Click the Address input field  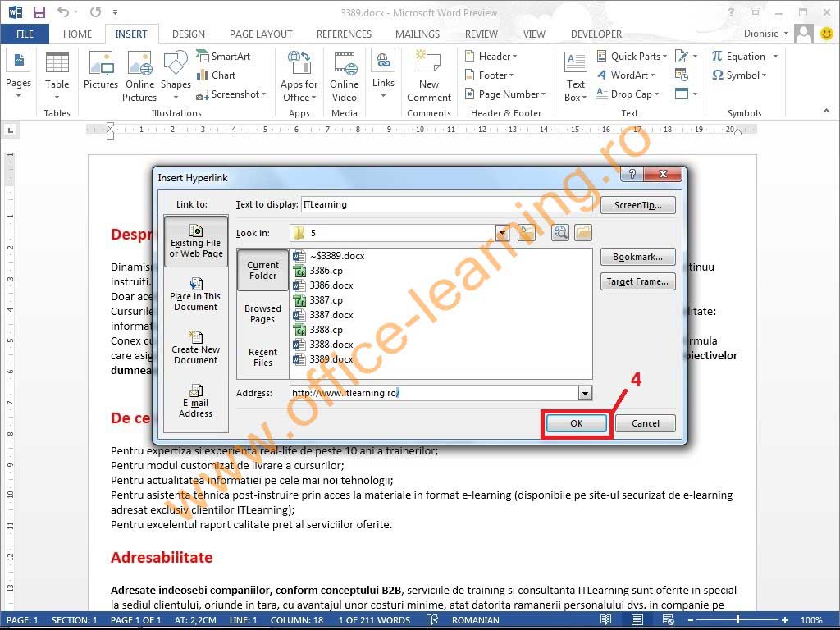pos(435,393)
